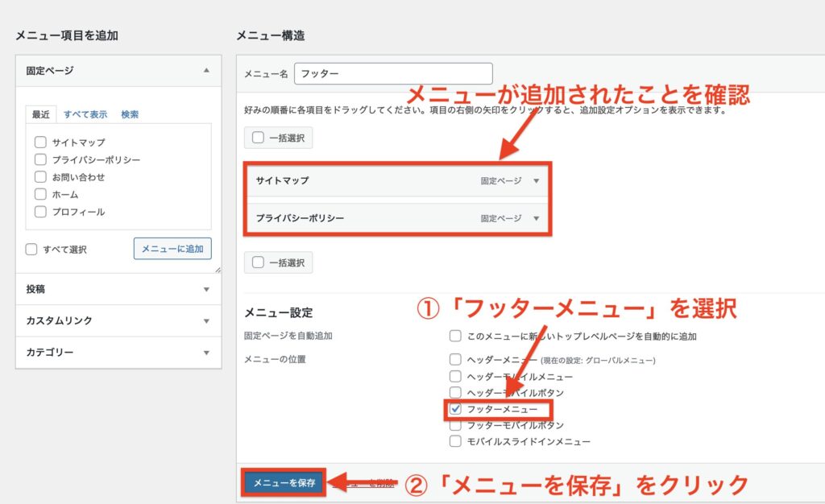The height and width of the screenshot is (504, 825).
Task: Expand the カテゴリー section
Action: tap(206, 353)
